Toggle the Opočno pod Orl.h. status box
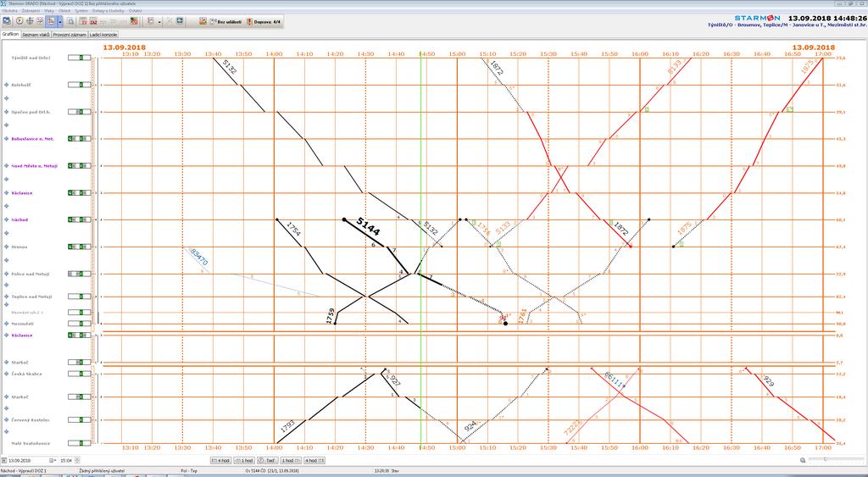Screen dimensions: 868x477 click(x=80, y=112)
